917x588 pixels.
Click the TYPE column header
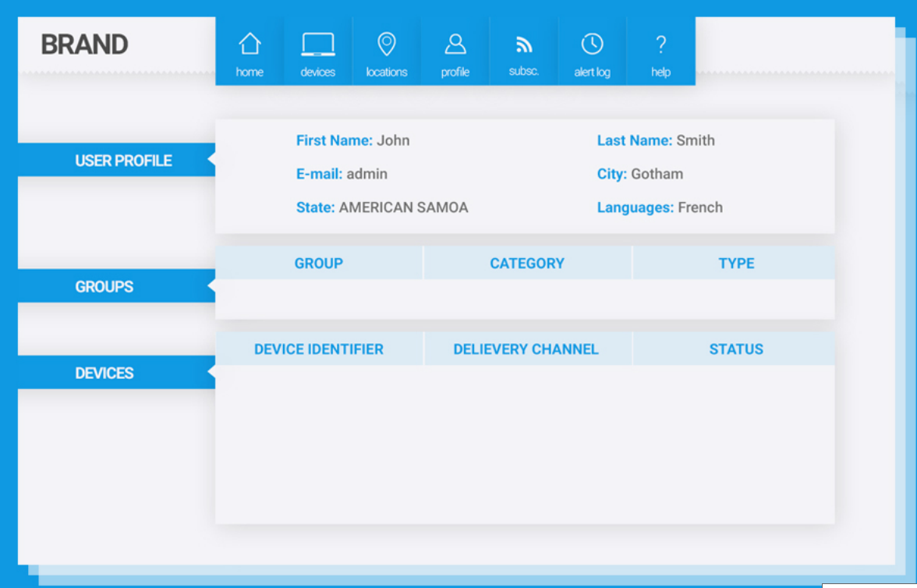click(x=736, y=264)
